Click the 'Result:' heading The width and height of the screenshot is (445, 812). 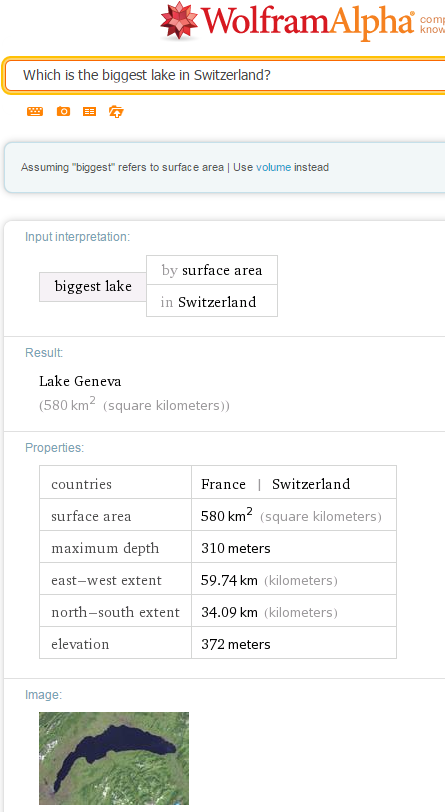pyautogui.click(x=44, y=353)
